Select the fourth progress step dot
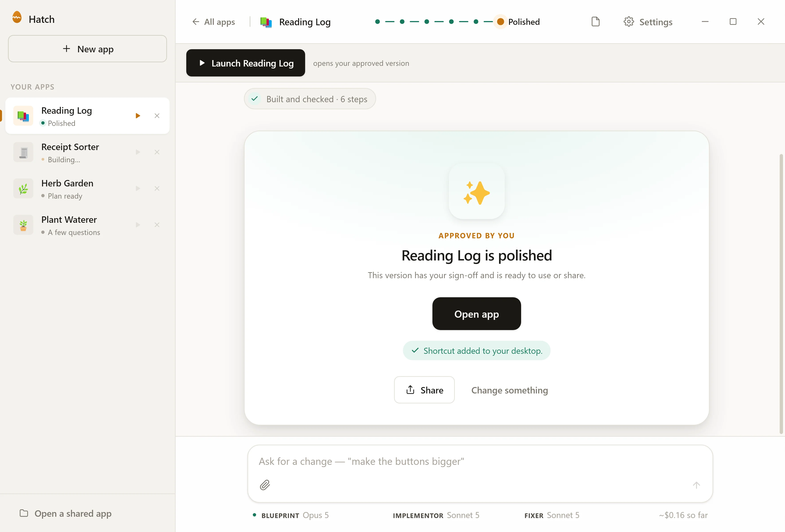Viewport: 785px width, 532px height. coord(451,22)
